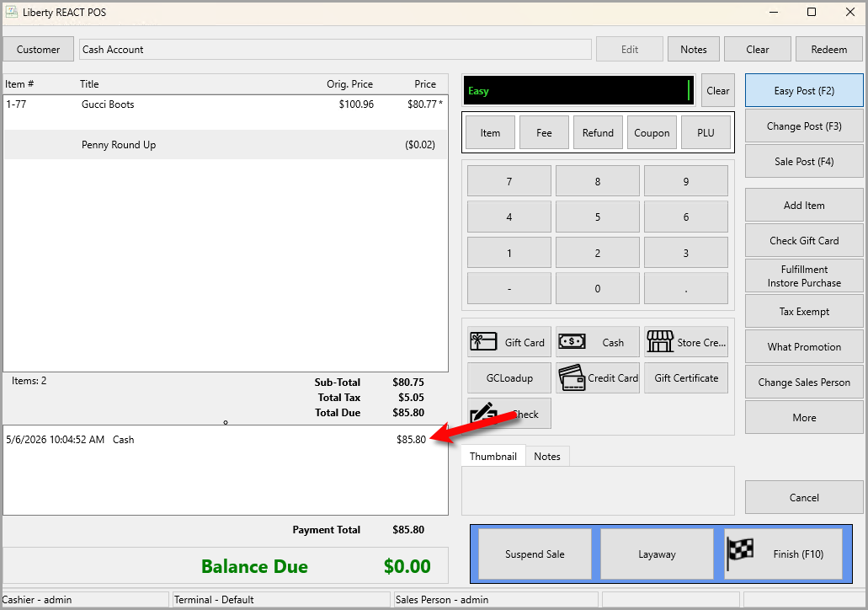Screen dimensions: 868x610
Task: Choose the Store Credit shop icon
Action: [660, 341]
